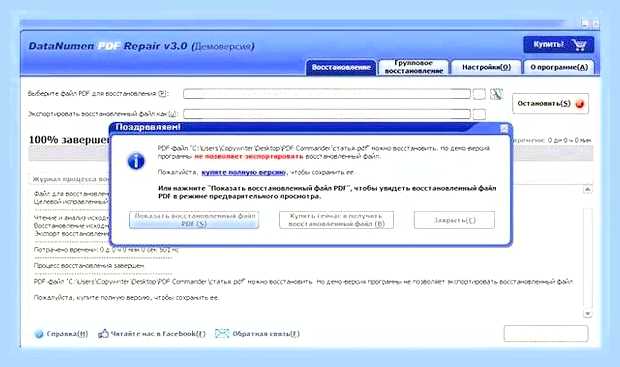620x367 pixels.
Task: Click log line starting with Потрачено времени
Action: 106,250
